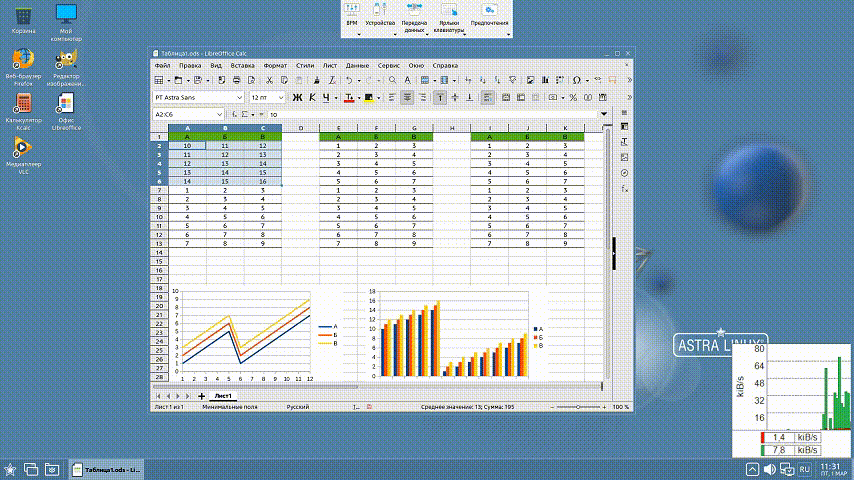
Task: Click the Insert Chart icon
Action: point(531,79)
